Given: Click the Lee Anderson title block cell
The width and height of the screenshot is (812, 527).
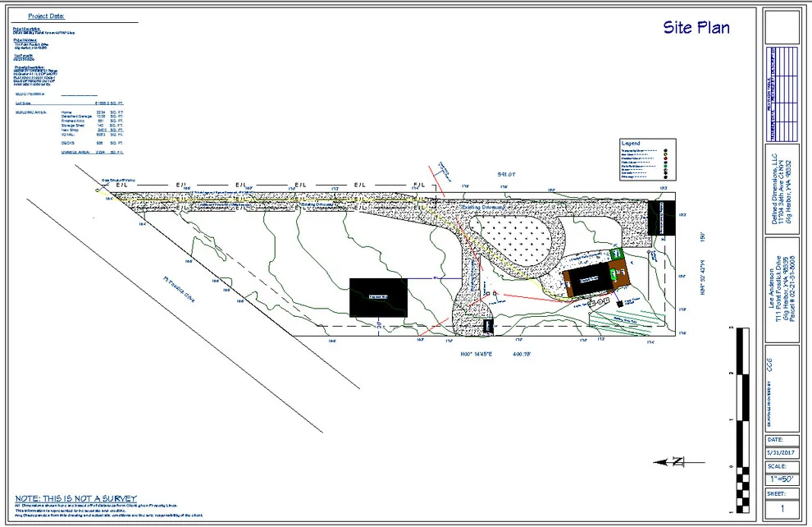Looking at the screenshot, I should 782,290.
